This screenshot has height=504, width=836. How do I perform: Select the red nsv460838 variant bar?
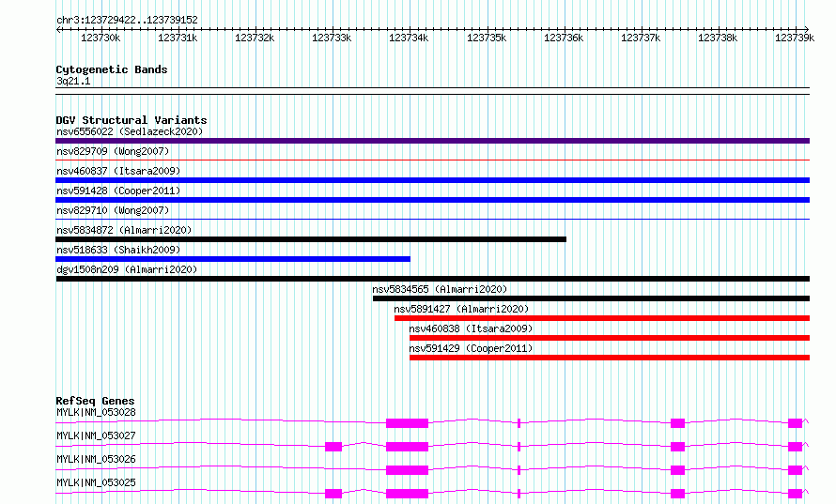click(x=610, y=338)
